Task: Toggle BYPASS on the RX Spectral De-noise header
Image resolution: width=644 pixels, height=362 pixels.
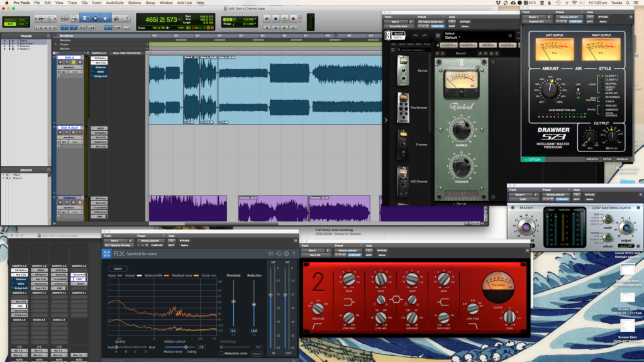Action: pos(184,241)
